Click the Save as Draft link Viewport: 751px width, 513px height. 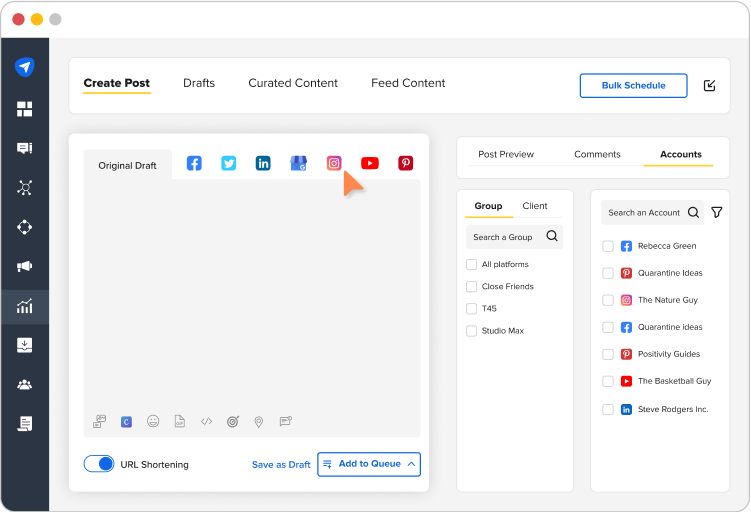[x=281, y=465]
